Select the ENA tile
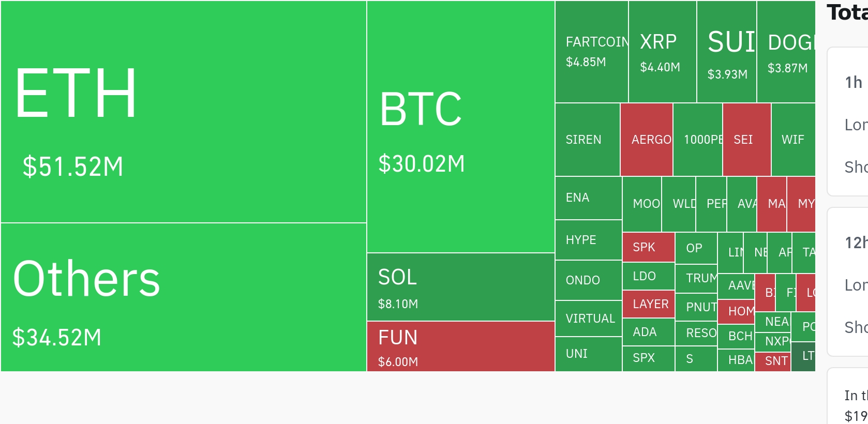Image resolution: width=868 pixels, height=424 pixels. click(589, 198)
